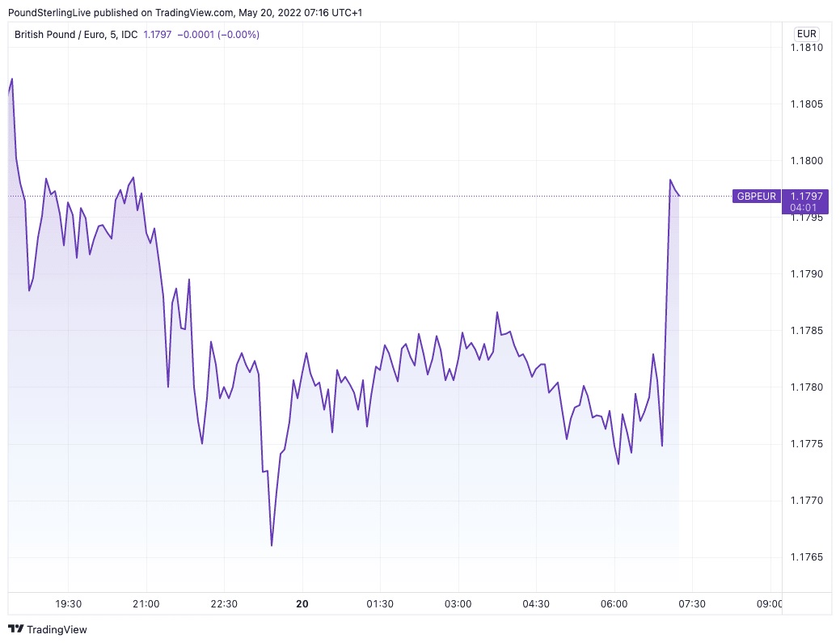840x643 pixels.
Task: Click the 1.1797 current price badge
Action: [x=806, y=196]
